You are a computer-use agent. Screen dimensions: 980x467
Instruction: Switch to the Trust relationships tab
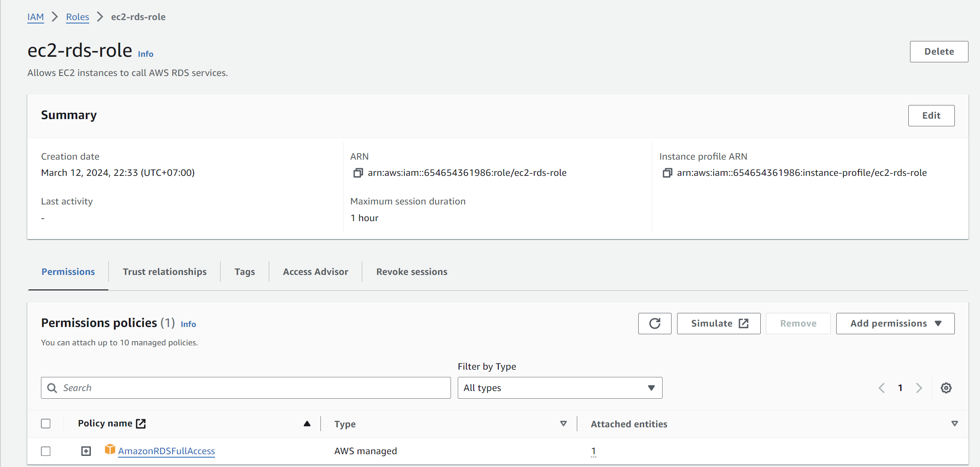(165, 272)
